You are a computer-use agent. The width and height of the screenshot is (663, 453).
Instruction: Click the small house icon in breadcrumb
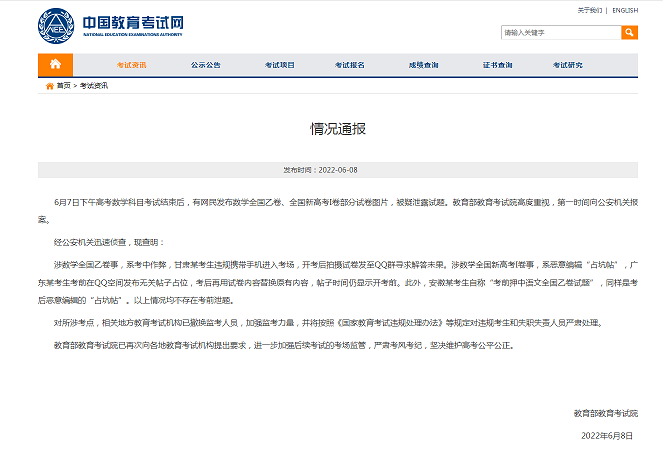[50, 86]
